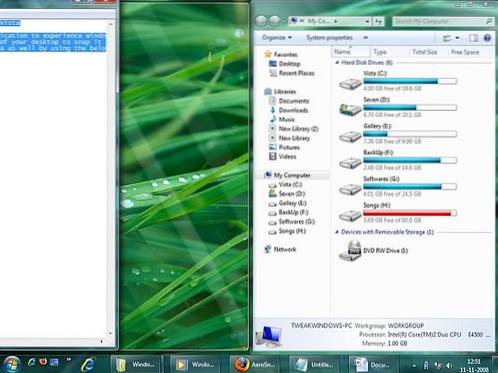Select the DVD RW Drive icon

pyautogui.click(x=350, y=251)
